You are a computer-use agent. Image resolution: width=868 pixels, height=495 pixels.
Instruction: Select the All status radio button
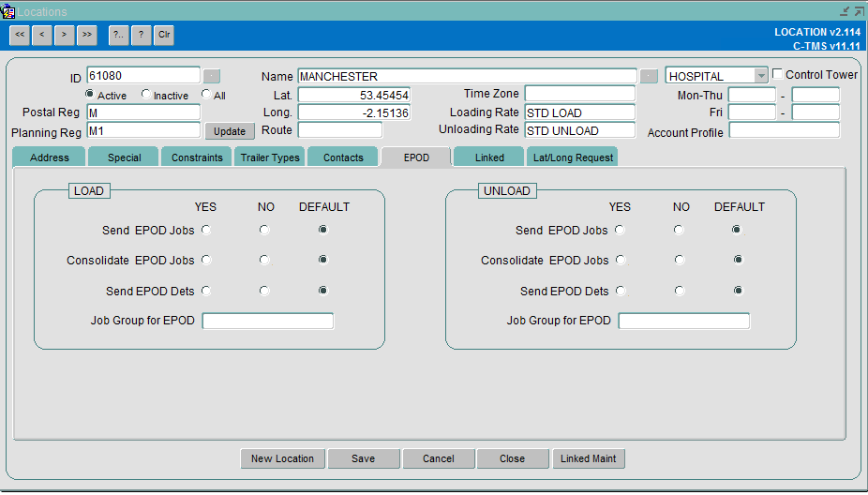(206, 94)
